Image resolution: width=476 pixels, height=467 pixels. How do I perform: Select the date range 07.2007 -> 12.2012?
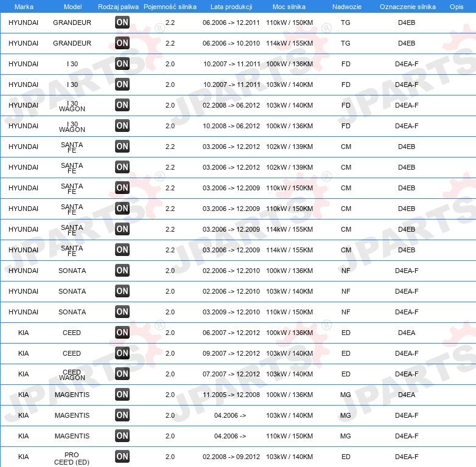click(x=231, y=374)
